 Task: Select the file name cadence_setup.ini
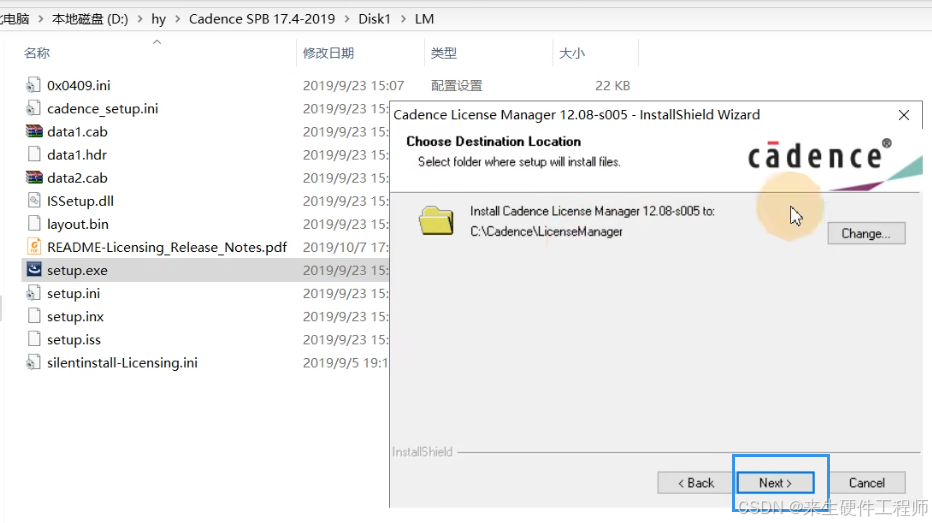click(103, 109)
